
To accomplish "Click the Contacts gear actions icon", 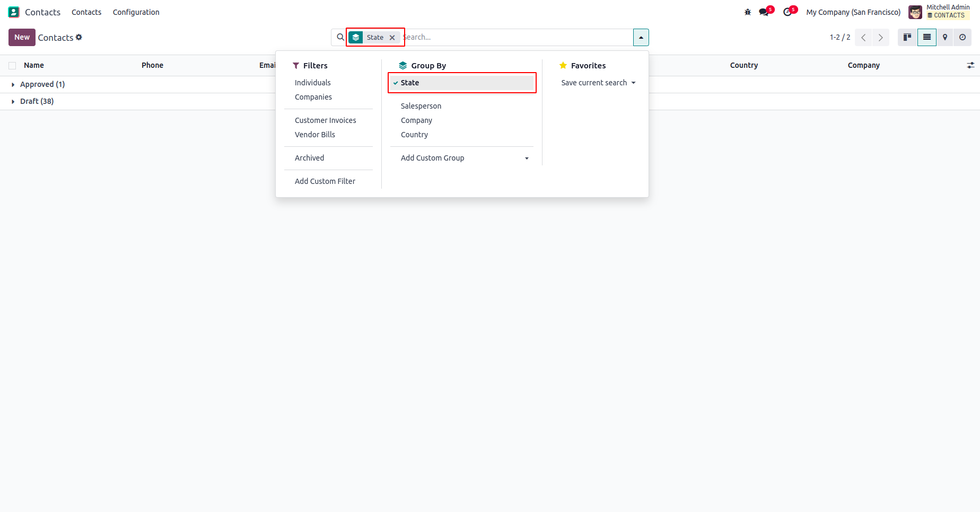I will click(79, 37).
